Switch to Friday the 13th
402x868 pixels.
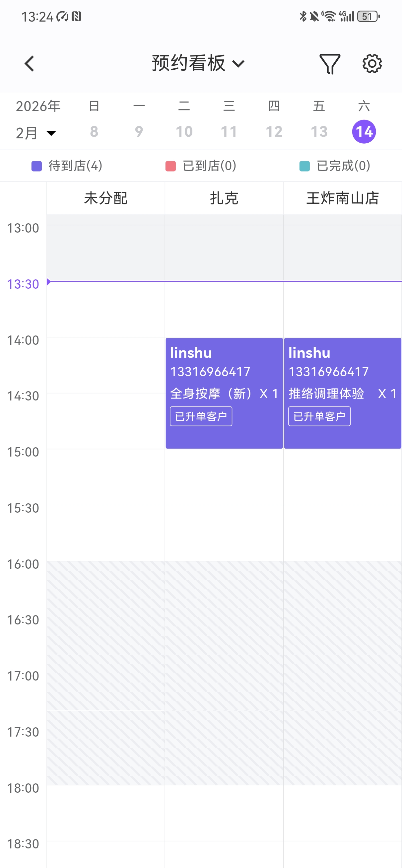click(319, 131)
